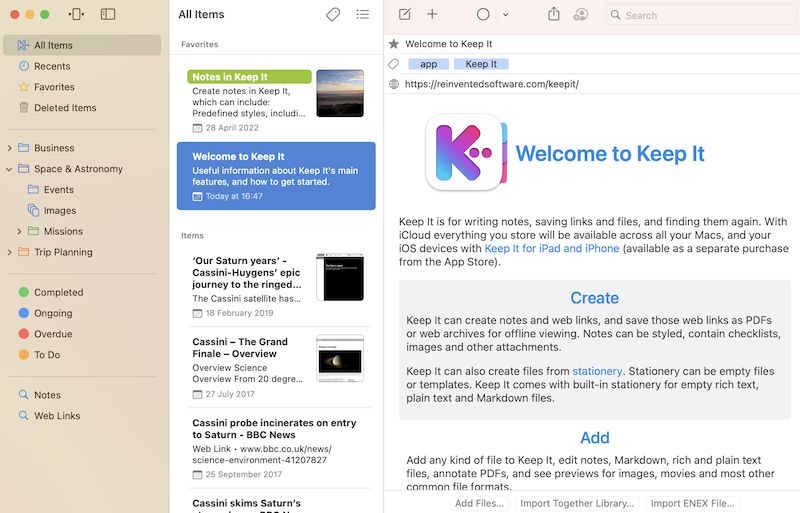
Task: Open the label dropdown arrow
Action: [x=505, y=15]
